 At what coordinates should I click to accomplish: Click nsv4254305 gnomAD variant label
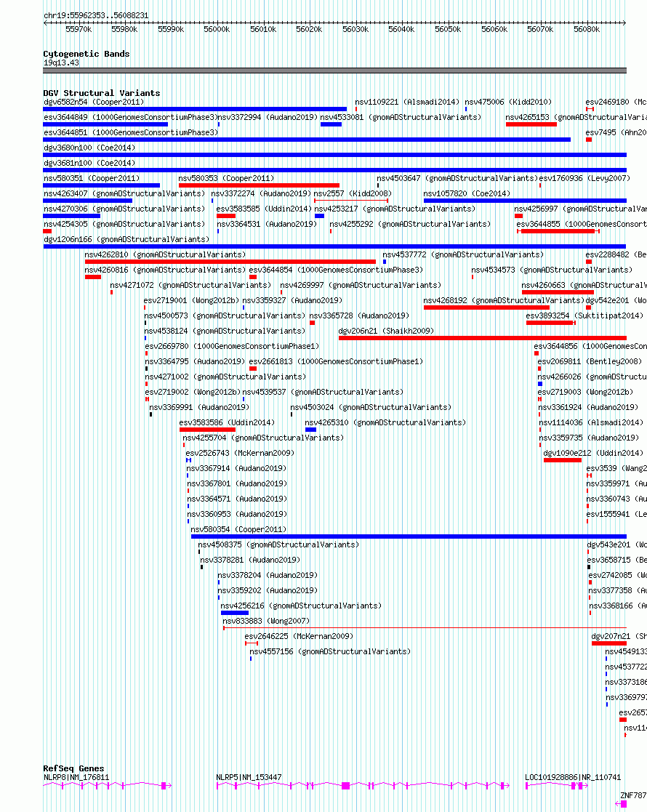(x=124, y=224)
